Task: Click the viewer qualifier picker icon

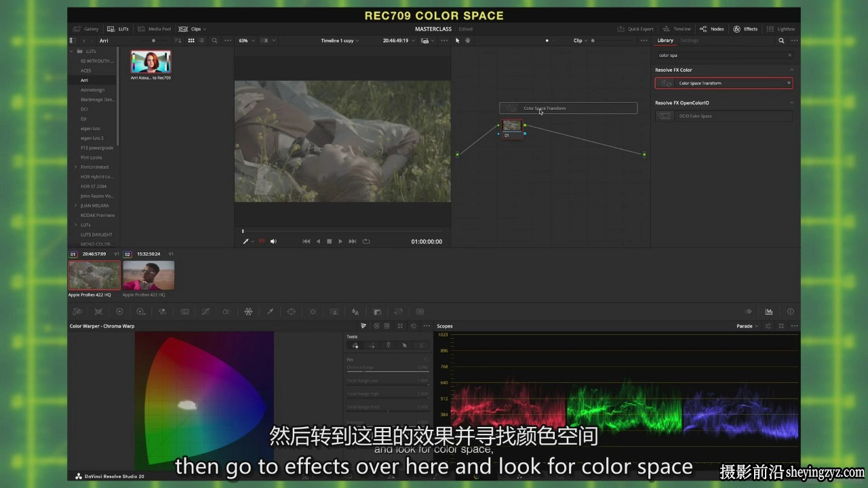Action: pos(246,241)
